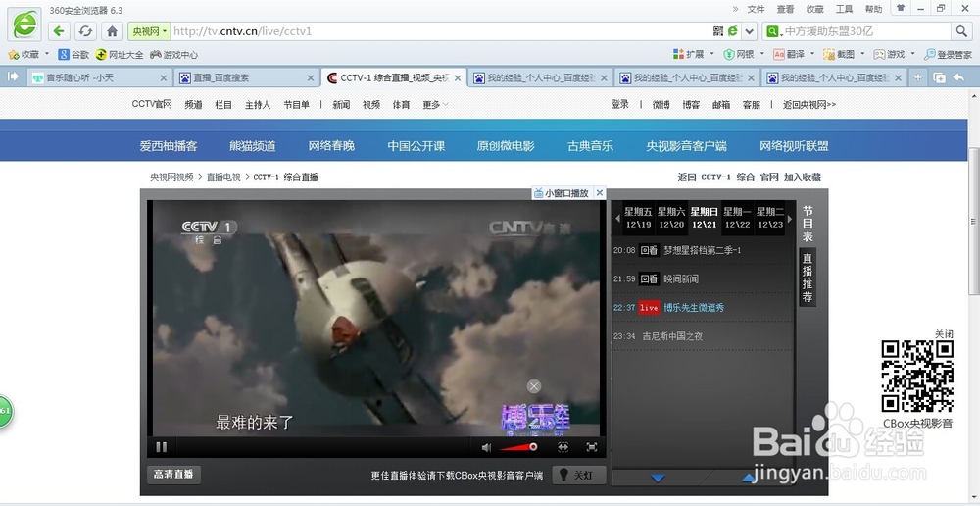This screenshot has width=980, height=506.
Task: Open the 工具 menu
Action: pyautogui.click(x=844, y=9)
